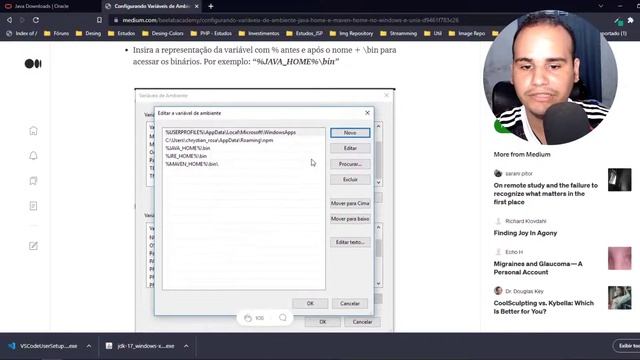640x360 pixels.
Task: Open article On remote study and the failure
Action: click(x=545, y=193)
